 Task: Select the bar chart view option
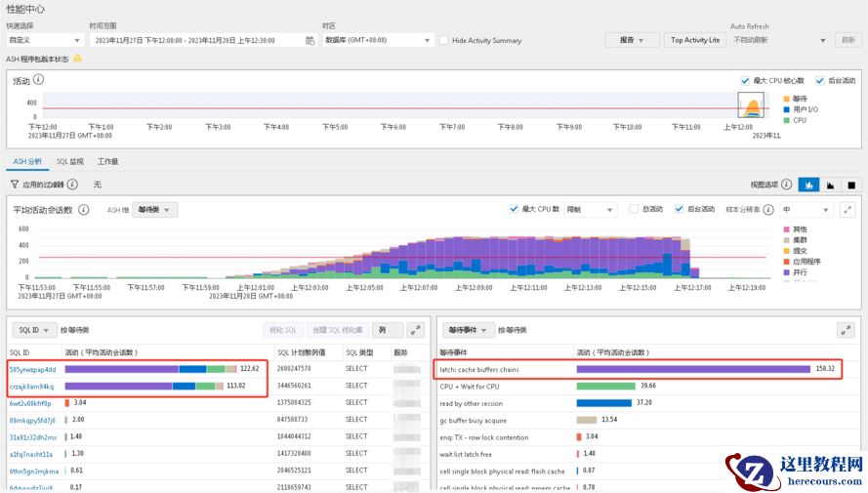click(809, 185)
